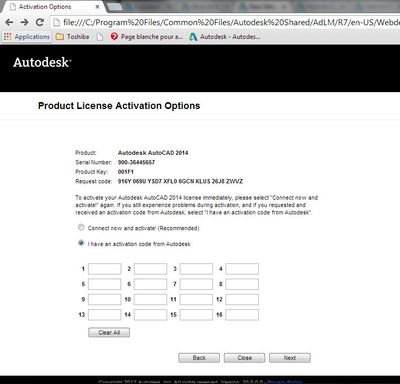Click activation code field 4
Image resolution: width=400 pixels, height=384 pixels.
(242, 269)
